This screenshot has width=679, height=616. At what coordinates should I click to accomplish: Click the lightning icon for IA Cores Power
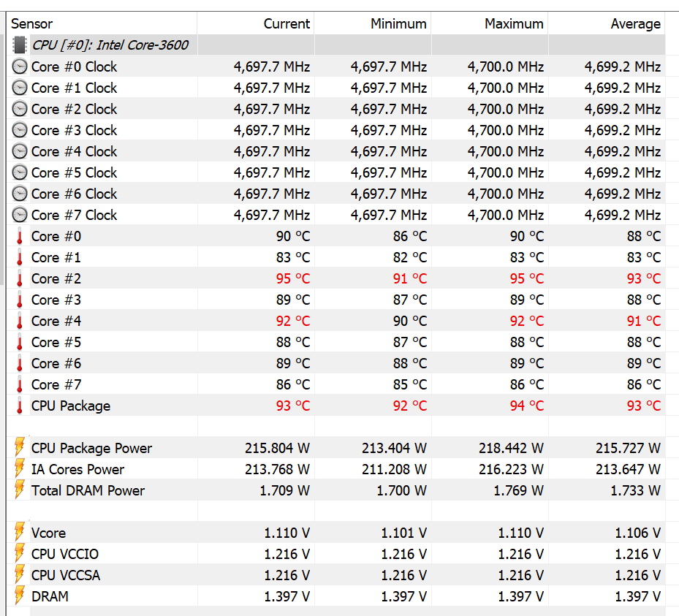click(20, 468)
